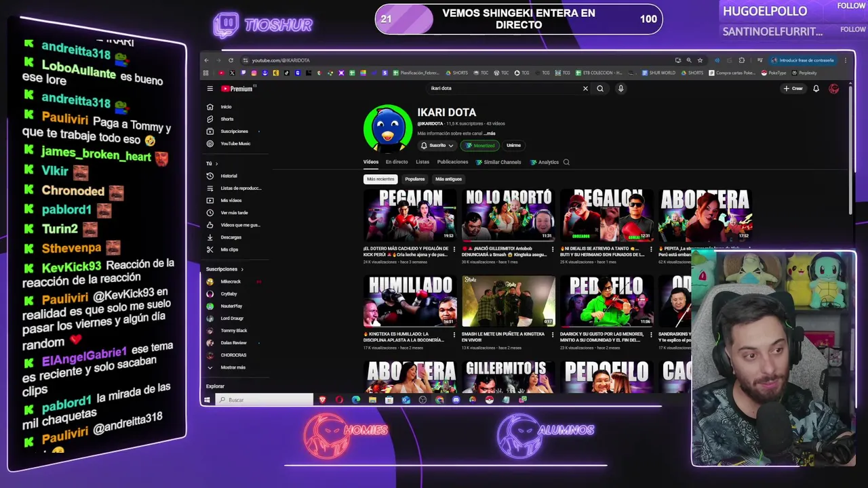Open the Dalas Review subscription channel
The width and height of the screenshot is (868, 488).
point(233,343)
